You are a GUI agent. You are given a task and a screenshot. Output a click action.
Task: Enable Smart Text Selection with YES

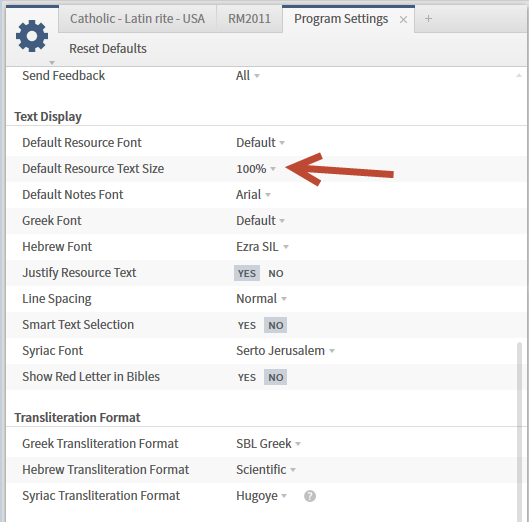coord(247,325)
